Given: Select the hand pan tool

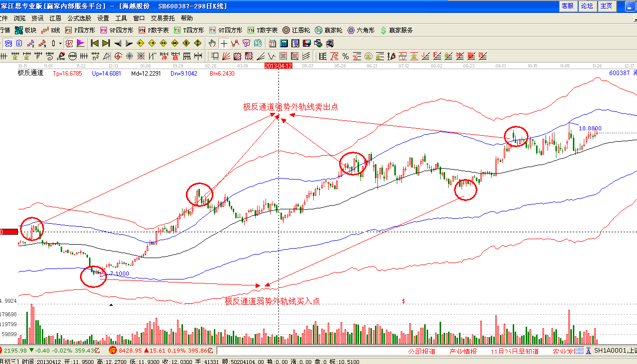Looking at the screenshot, I should pos(213,43).
